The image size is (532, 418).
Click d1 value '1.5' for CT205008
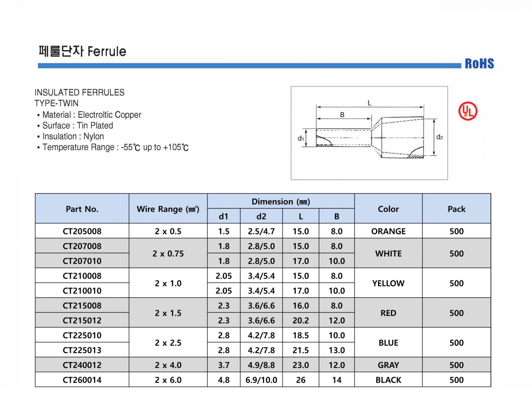pyautogui.click(x=224, y=231)
